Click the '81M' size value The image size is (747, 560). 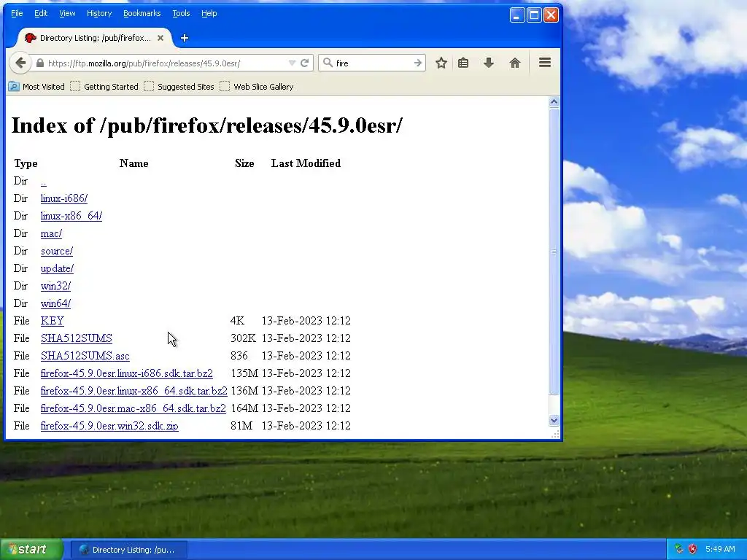pos(241,426)
